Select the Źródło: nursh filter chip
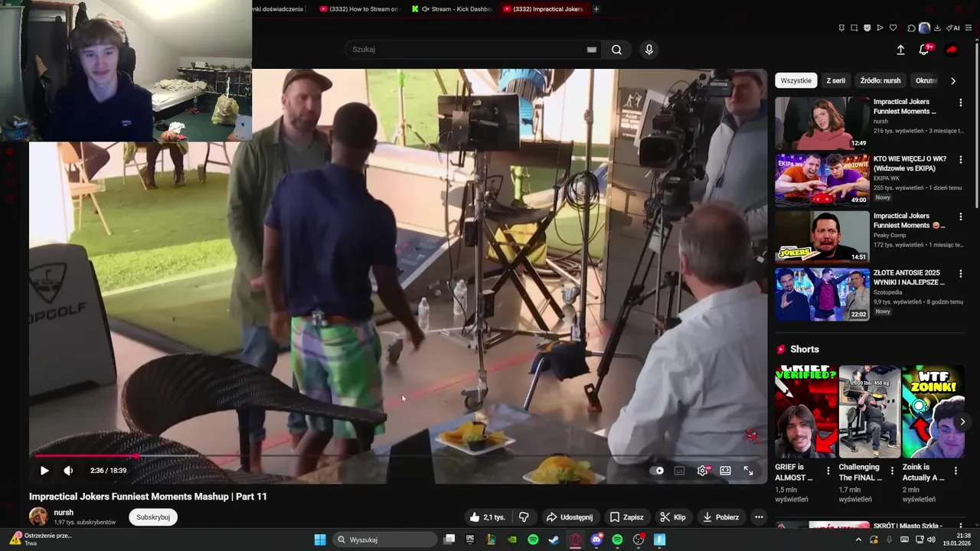Image resolution: width=980 pixels, height=551 pixels. (880, 80)
